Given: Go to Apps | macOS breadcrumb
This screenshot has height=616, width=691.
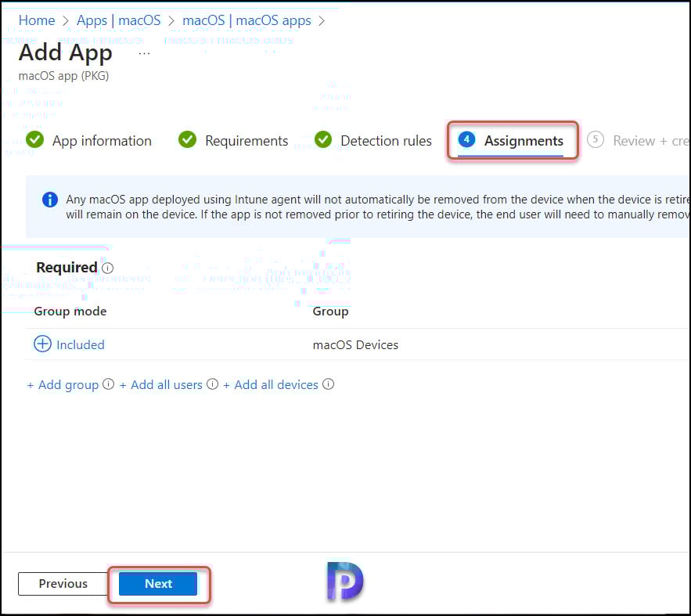Looking at the screenshot, I should tap(118, 20).
